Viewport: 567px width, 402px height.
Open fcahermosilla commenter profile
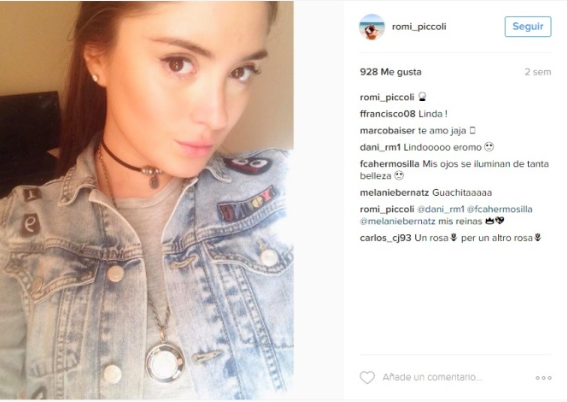pos(389,164)
